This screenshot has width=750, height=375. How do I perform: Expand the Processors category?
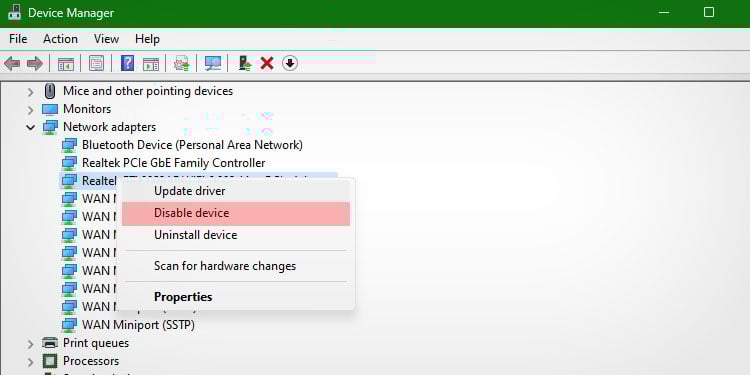pos(31,362)
